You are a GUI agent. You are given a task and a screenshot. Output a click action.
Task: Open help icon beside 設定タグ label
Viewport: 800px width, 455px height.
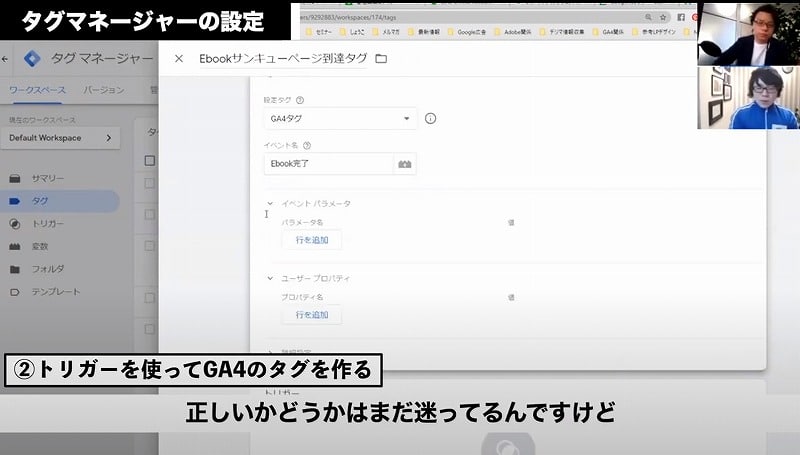(x=300, y=100)
